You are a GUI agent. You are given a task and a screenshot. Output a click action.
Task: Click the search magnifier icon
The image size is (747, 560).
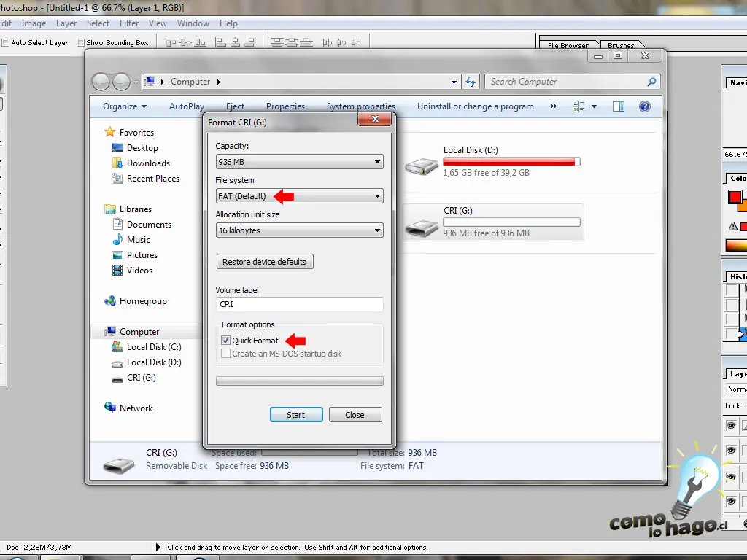tap(651, 82)
